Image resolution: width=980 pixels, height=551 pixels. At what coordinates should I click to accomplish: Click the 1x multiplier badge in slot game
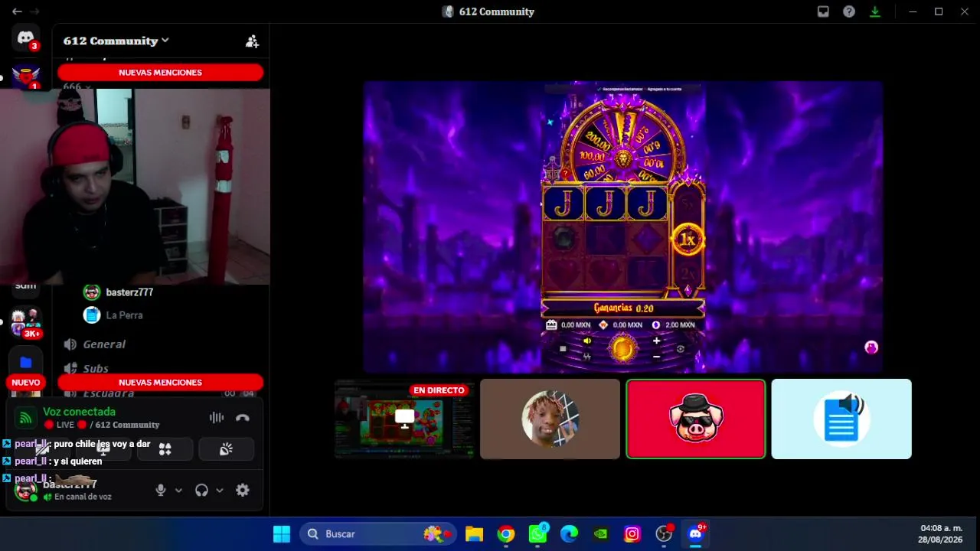(688, 240)
